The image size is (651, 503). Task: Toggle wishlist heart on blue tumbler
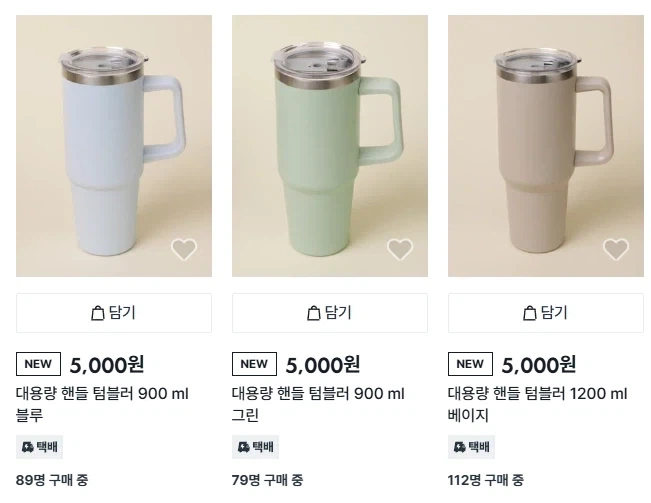[x=184, y=249]
